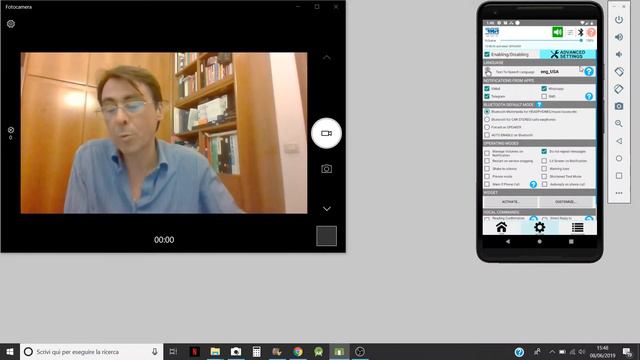Open Windows Start menu
Image resolution: width=640 pixels, height=360 pixels.
10,351
